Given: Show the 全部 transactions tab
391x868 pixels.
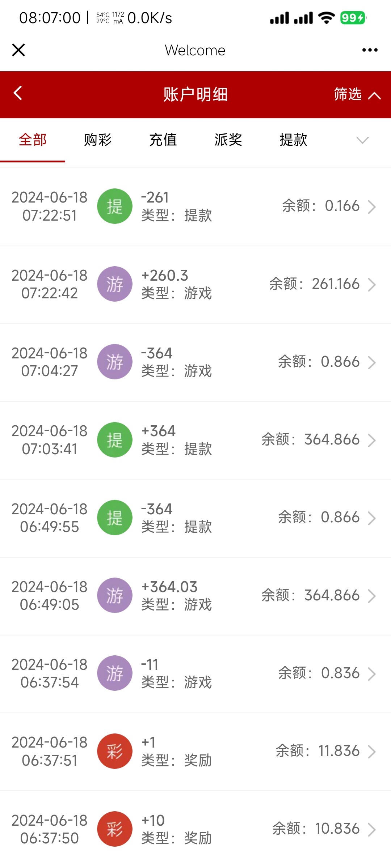Looking at the screenshot, I should [x=33, y=140].
